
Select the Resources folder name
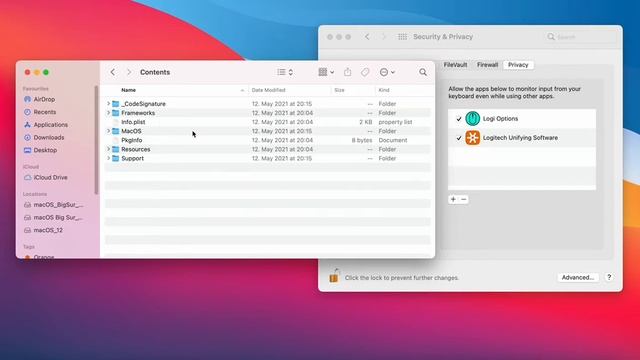pos(136,149)
